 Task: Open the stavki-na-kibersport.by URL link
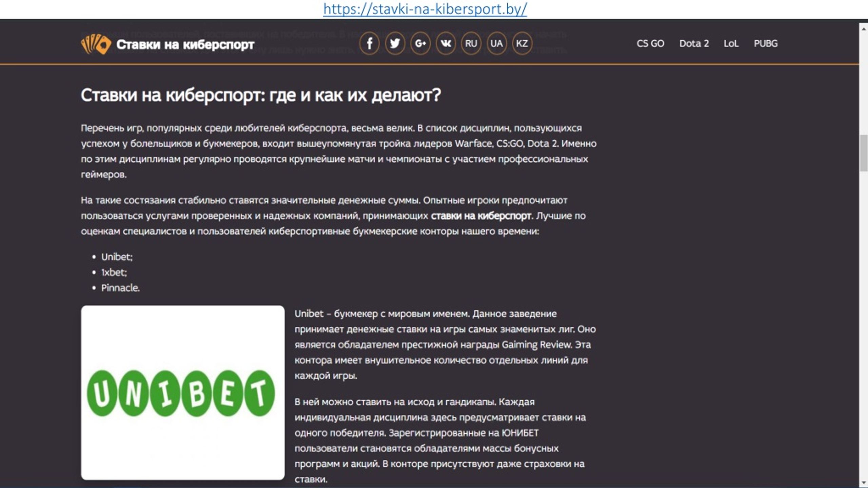[425, 9]
